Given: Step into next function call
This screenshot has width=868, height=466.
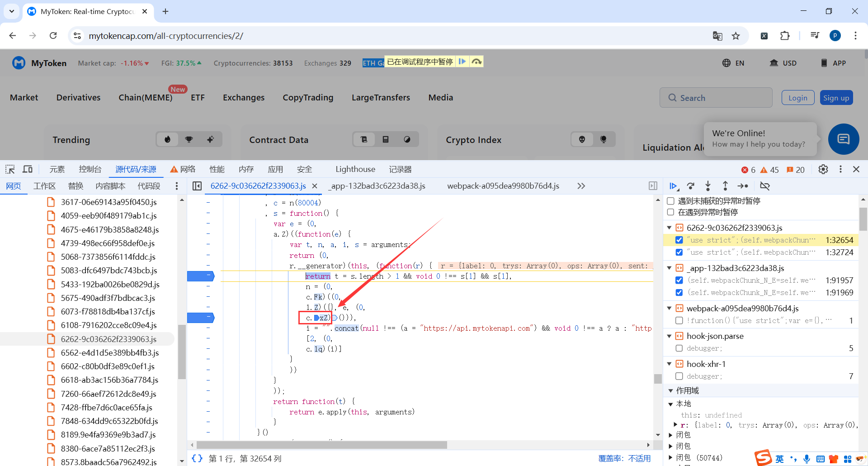Looking at the screenshot, I should click(708, 186).
